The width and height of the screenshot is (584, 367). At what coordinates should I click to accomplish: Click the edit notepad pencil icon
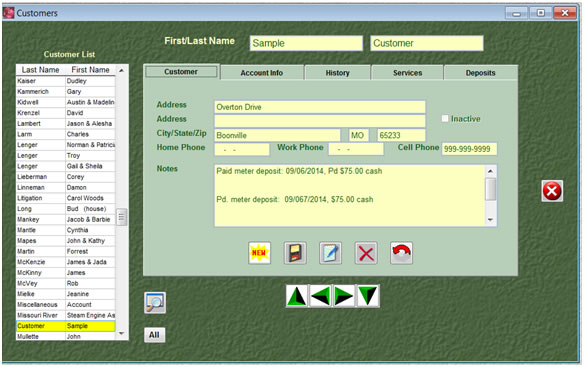click(x=330, y=253)
